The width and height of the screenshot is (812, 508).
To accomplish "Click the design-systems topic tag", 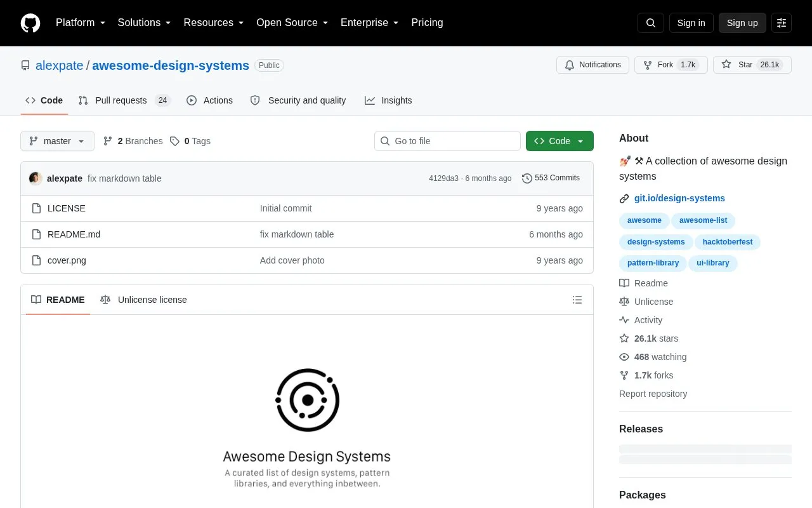I will tap(656, 242).
